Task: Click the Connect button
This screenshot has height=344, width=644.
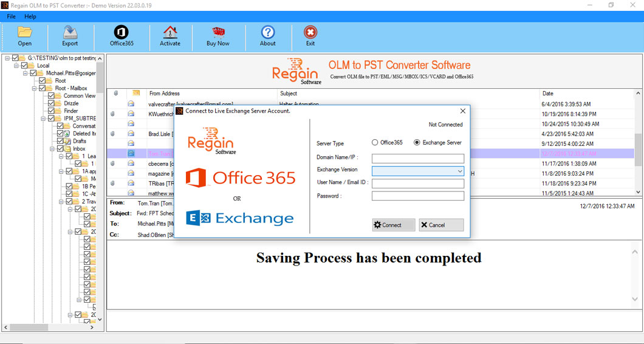Action: 394,225
